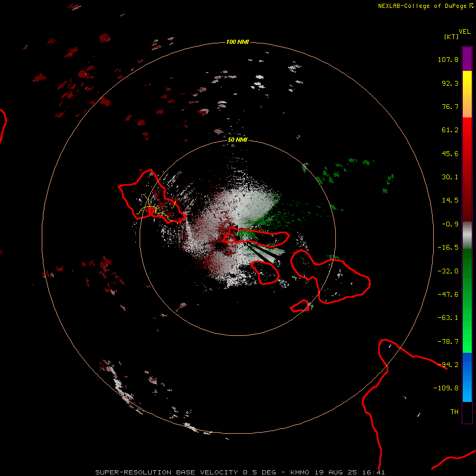Click the -0.9 velocity scale value
476x476 pixels.
pyautogui.click(x=450, y=224)
